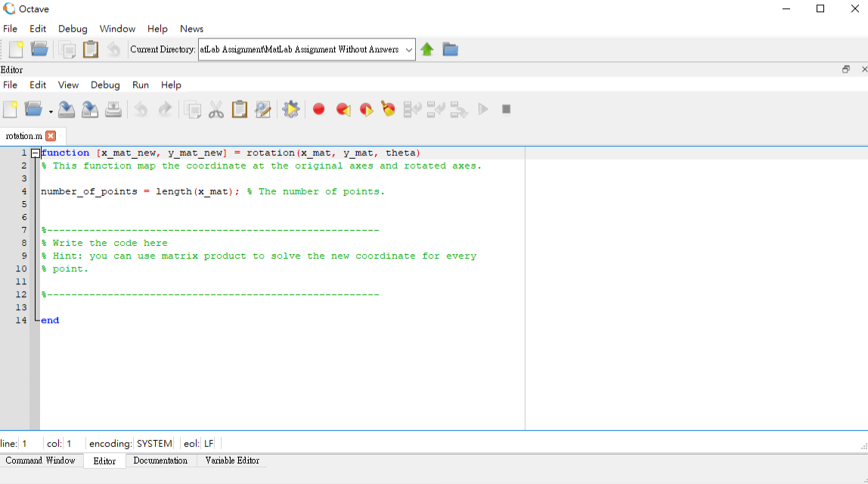Click the Print icon in editor toolbar

[x=113, y=109]
